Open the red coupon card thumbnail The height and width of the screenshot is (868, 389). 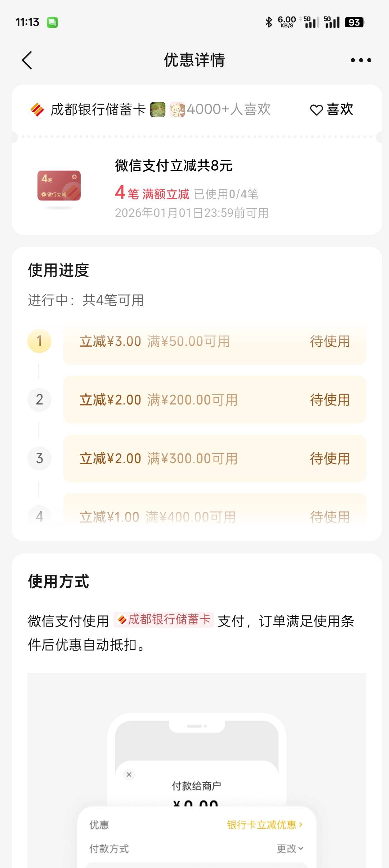59,186
